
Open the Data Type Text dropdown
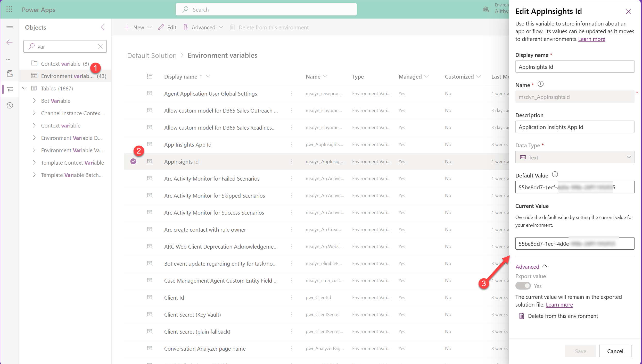pyautogui.click(x=574, y=157)
